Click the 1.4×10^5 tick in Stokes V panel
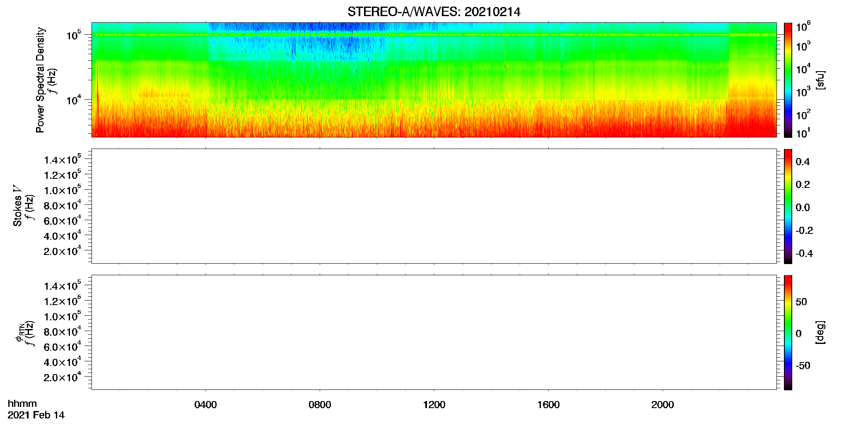Viewport: 868px width, 447px height. pos(62,159)
